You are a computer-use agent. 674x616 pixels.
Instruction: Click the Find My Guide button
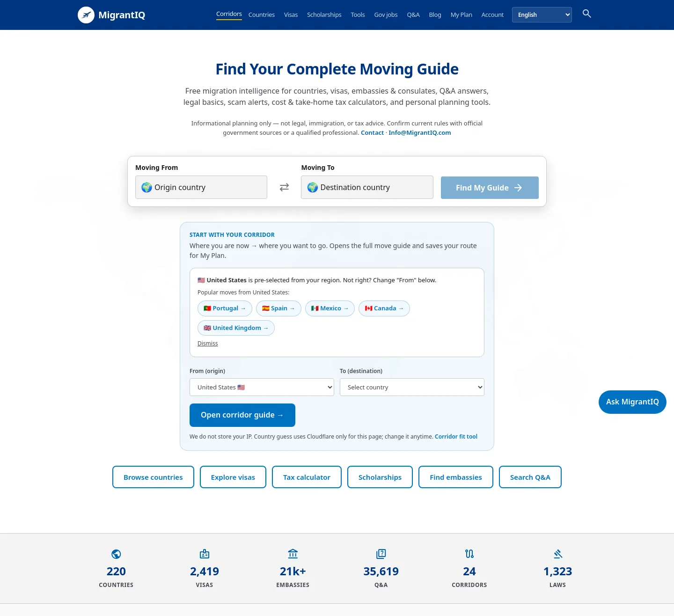click(490, 188)
